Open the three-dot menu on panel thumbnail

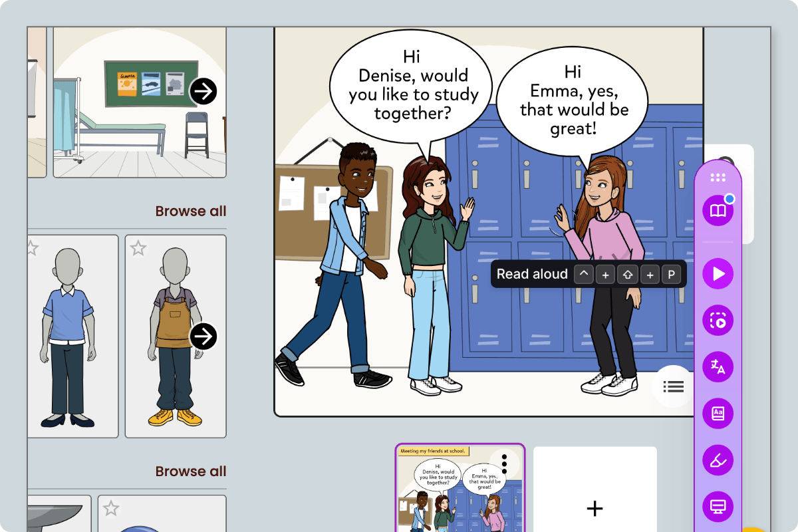click(505, 464)
